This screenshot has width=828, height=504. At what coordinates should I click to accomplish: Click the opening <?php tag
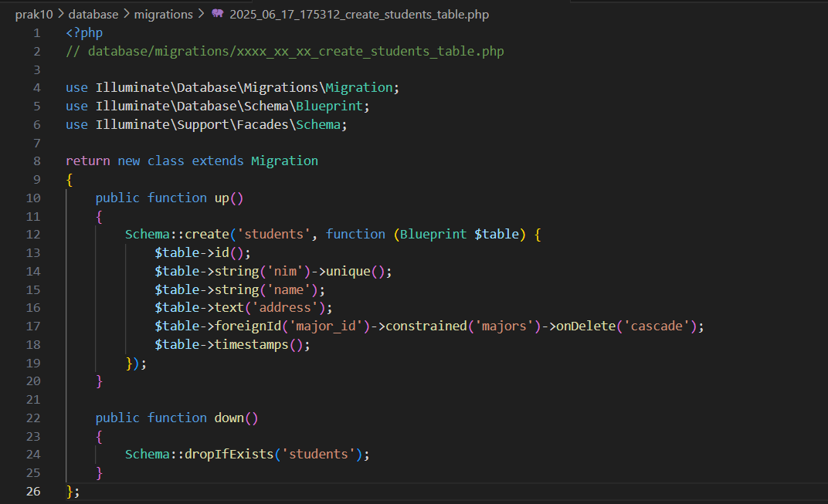coord(84,32)
